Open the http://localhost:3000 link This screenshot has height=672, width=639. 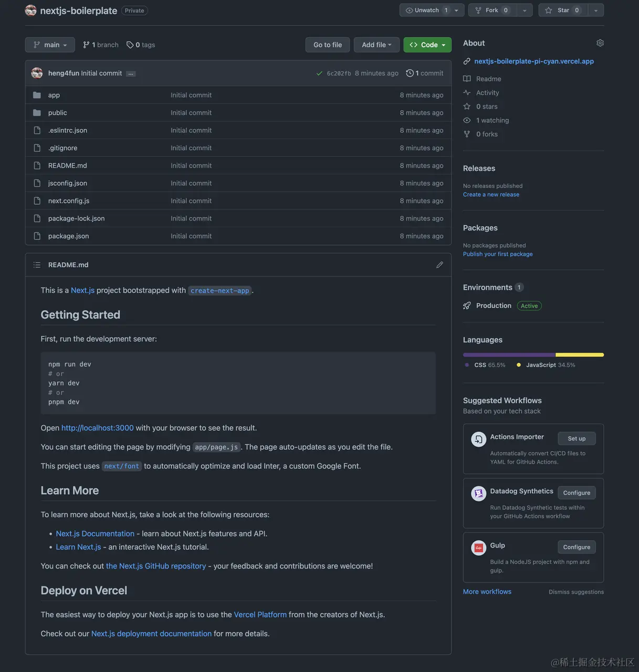(x=98, y=428)
